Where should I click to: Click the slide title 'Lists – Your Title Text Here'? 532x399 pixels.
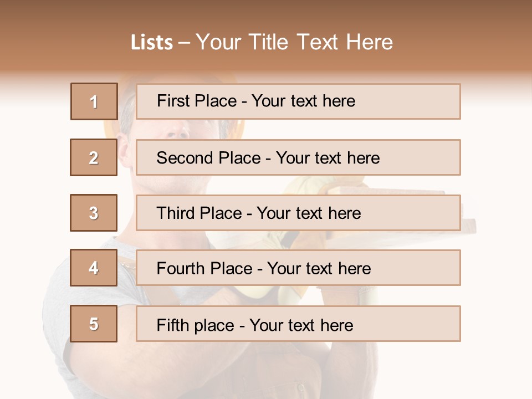click(x=262, y=42)
